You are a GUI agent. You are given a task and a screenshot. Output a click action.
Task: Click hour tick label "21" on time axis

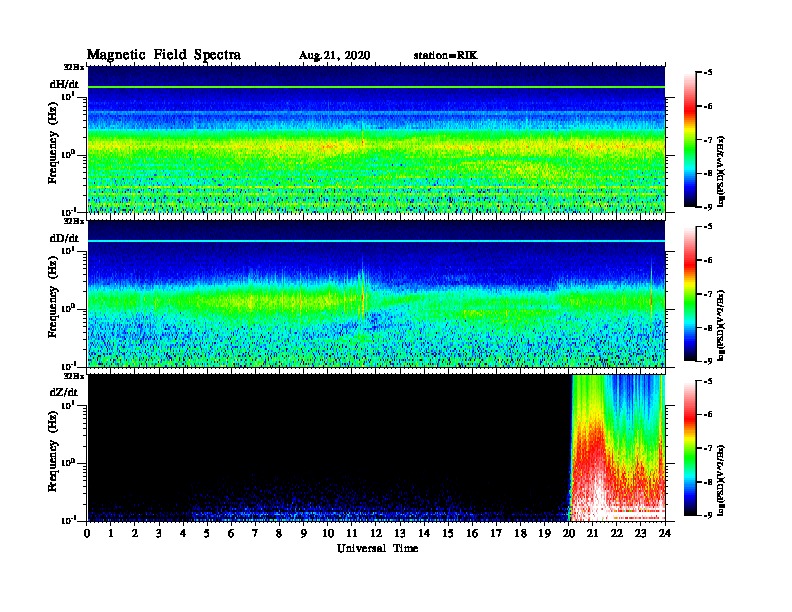(593, 533)
